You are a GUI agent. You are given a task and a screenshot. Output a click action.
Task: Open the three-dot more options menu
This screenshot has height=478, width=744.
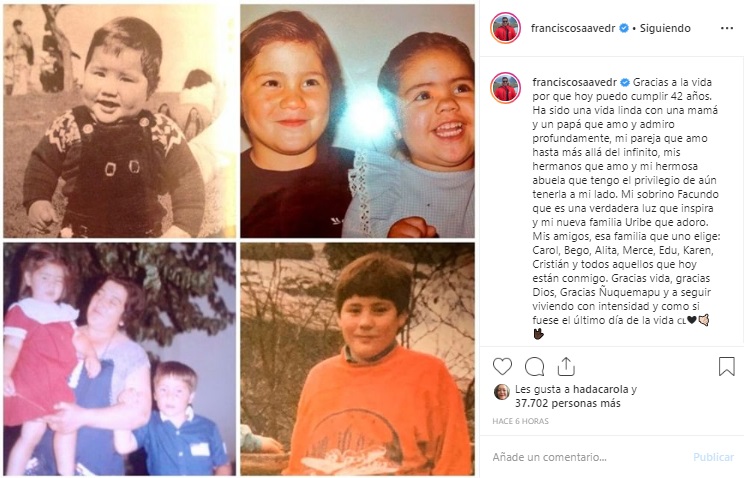[x=727, y=28]
